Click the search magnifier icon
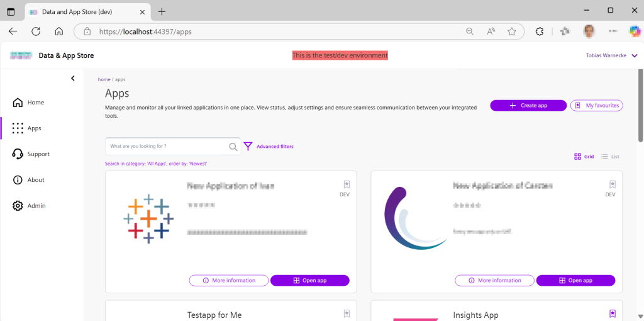The image size is (644, 321). click(x=233, y=147)
